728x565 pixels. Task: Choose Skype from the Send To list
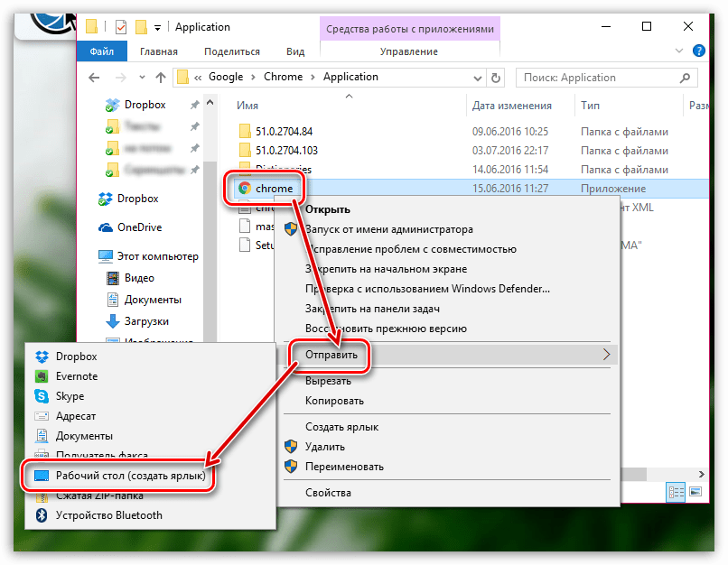point(41,396)
